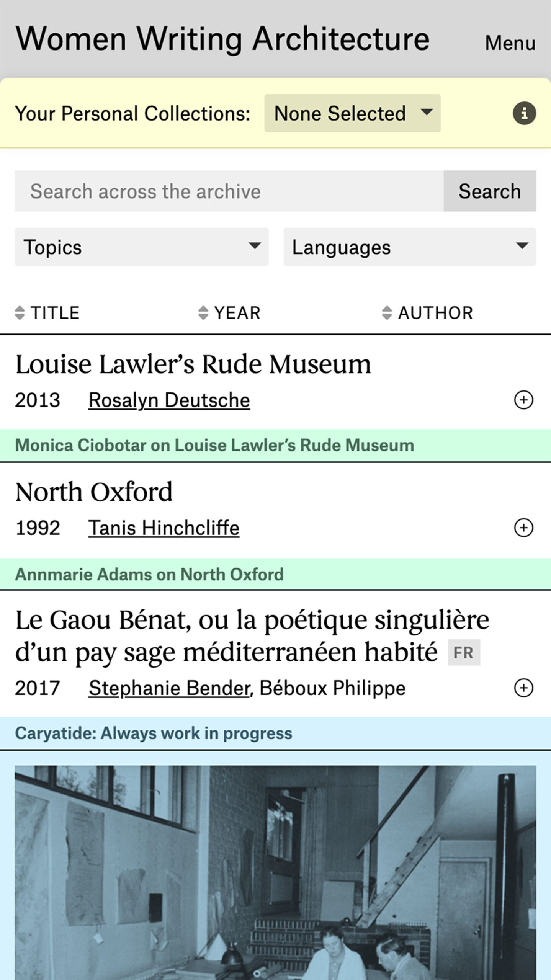Image resolution: width=551 pixels, height=980 pixels.
Task: Open the Menu in the header
Action: pyautogui.click(x=510, y=43)
